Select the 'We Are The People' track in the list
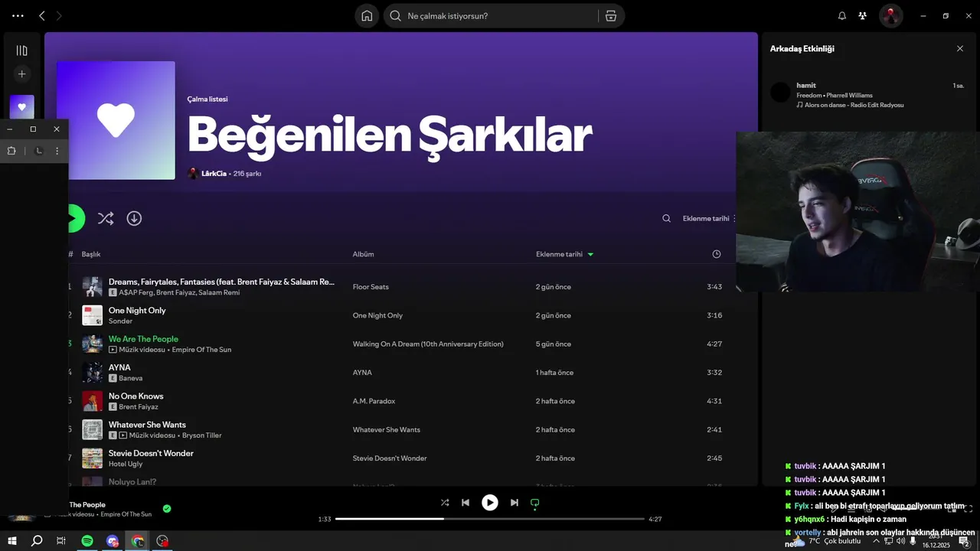Screen dimensions: 980x551 143,338
